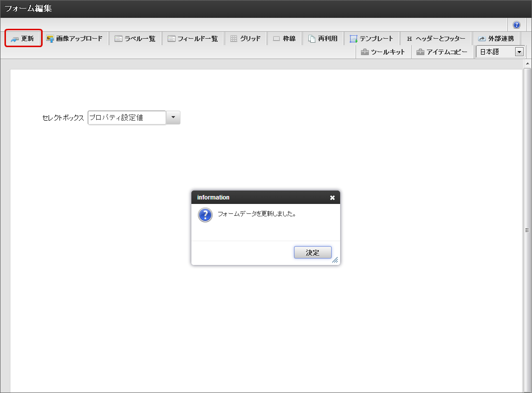Click the セレクトボックス label text
The image size is (532, 393).
[x=63, y=118]
